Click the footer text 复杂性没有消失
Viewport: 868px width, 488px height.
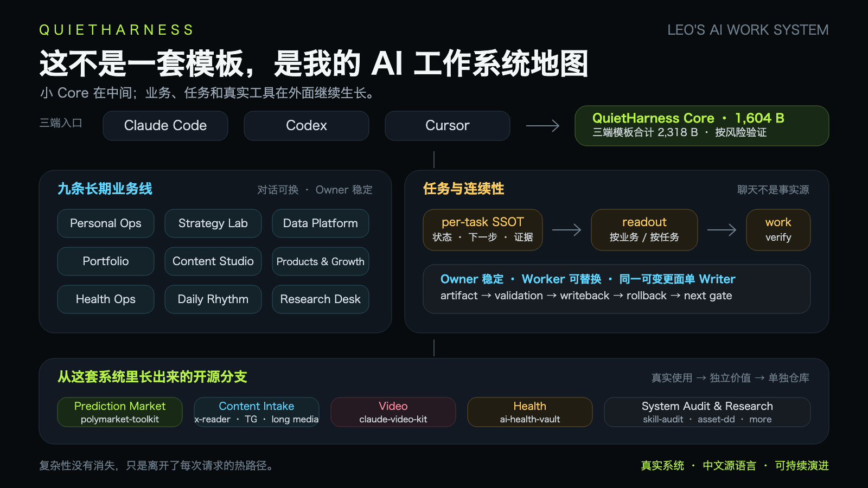[x=157, y=466]
